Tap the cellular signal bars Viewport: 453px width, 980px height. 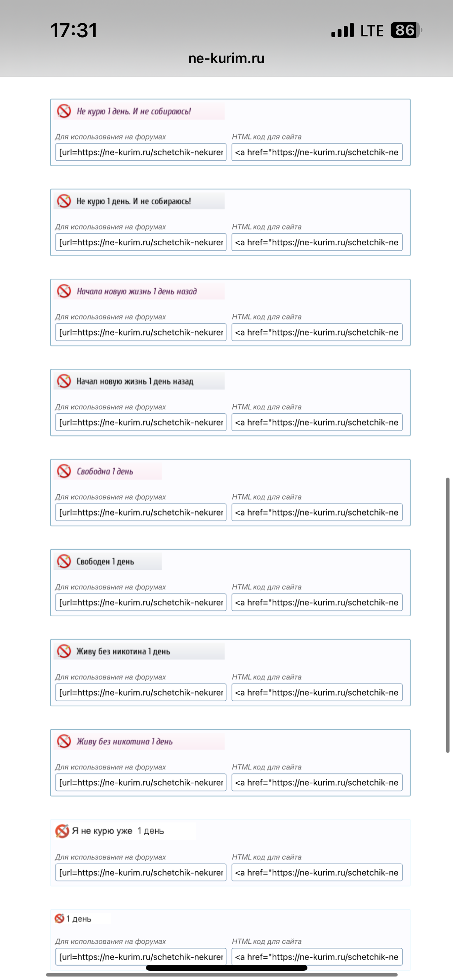click(343, 30)
